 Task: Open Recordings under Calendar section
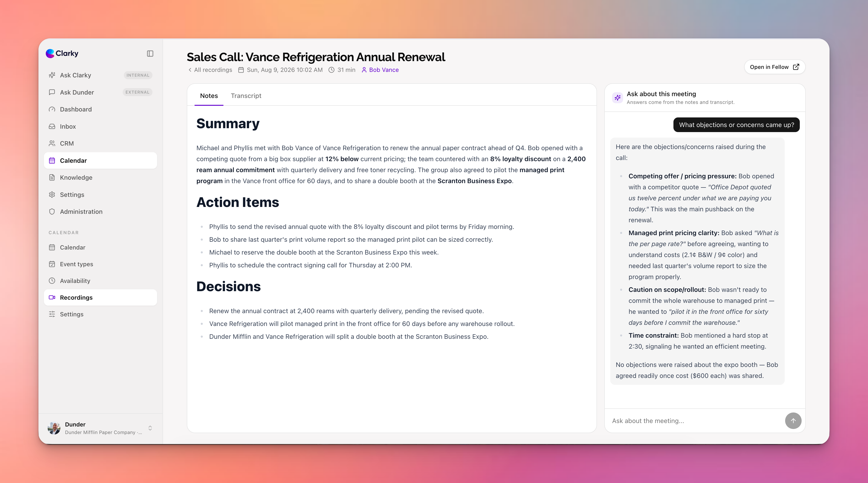pyautogui.click(x=100, y=297)
